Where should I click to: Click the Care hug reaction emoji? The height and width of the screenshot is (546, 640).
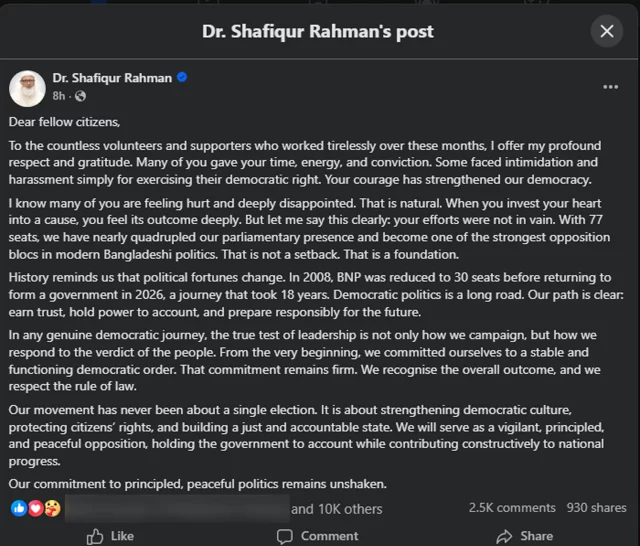(52, 508)
